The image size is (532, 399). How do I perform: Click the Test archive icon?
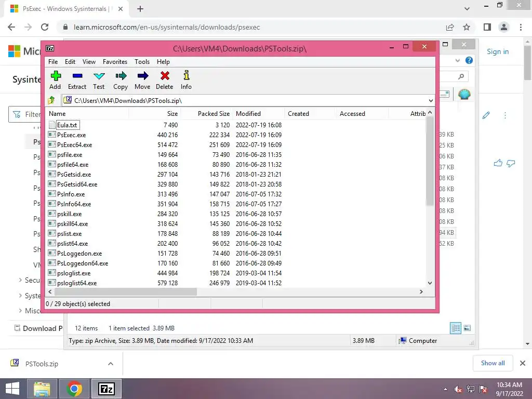click(x=99, y=76)
